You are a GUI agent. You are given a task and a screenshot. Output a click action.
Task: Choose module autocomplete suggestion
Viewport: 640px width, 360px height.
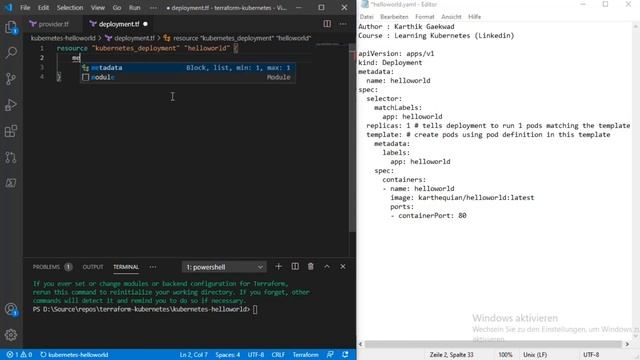pyautogui.click(x=188, y=77)
